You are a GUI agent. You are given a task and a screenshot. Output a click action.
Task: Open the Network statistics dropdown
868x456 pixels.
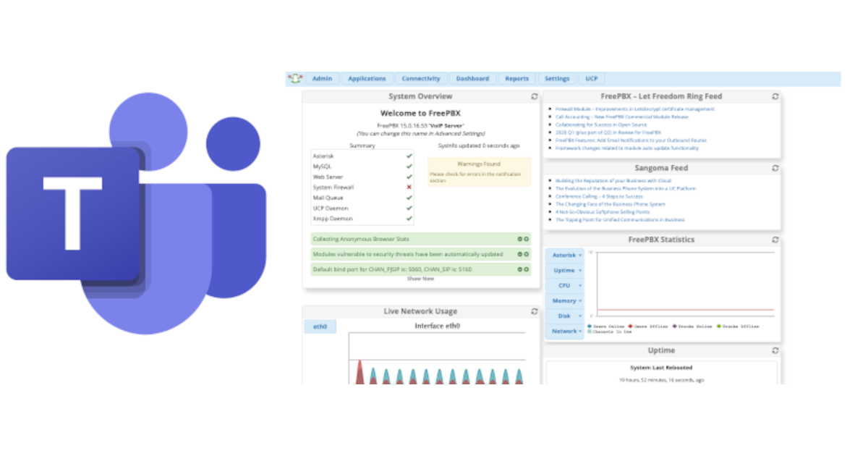coord(564,331)
